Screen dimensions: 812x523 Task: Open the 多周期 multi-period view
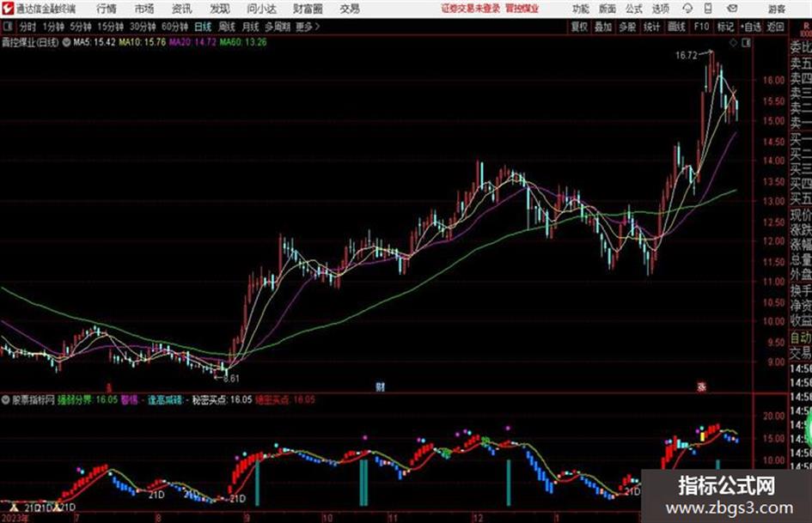pos(278,27)
